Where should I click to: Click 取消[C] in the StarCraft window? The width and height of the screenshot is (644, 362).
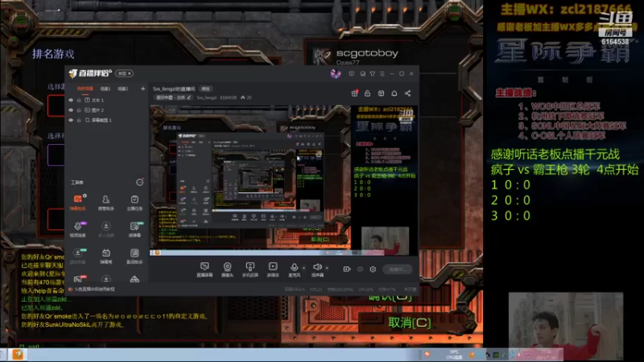410,323
